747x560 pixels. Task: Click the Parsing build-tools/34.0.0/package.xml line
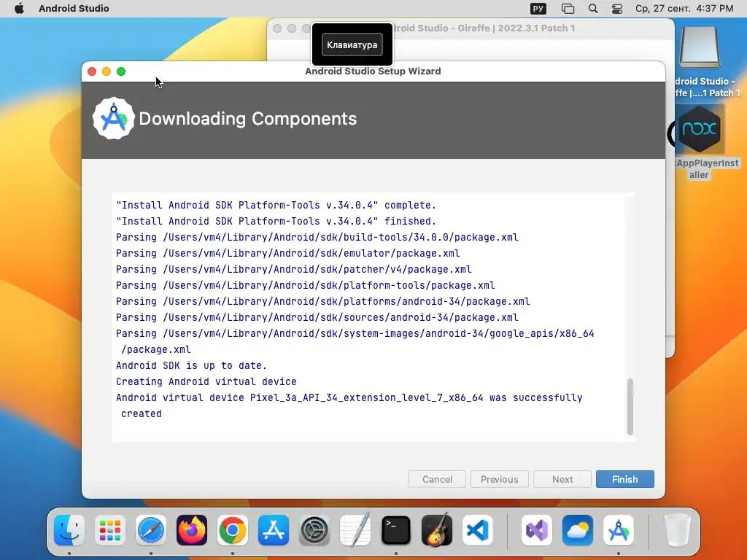tap(317, 237)
